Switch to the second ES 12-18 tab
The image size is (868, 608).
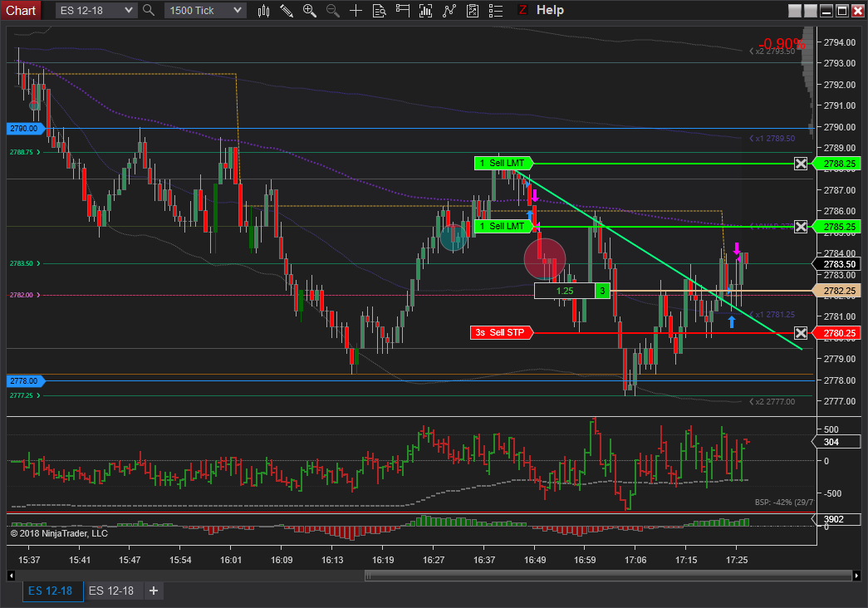(x=111, y=591)
